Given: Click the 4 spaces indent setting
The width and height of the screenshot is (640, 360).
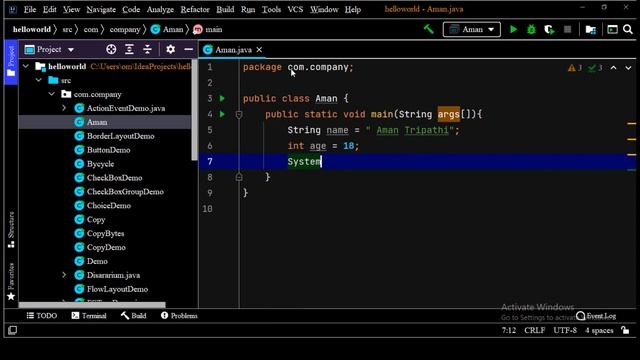Looking at the screenshot, I should (599, 330).
